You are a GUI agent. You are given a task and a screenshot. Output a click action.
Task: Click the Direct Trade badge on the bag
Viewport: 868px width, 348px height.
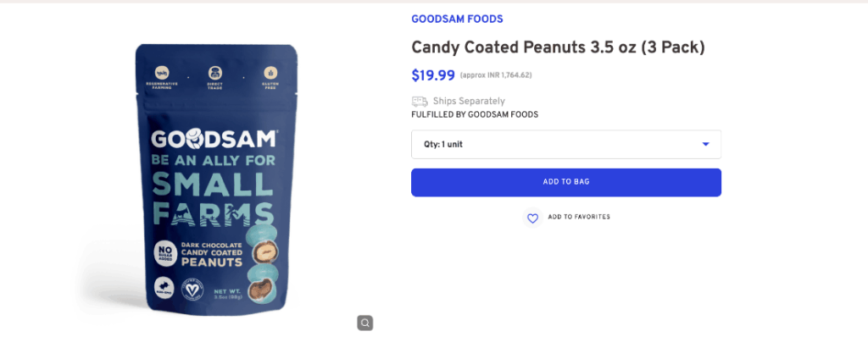click(215, 75)
